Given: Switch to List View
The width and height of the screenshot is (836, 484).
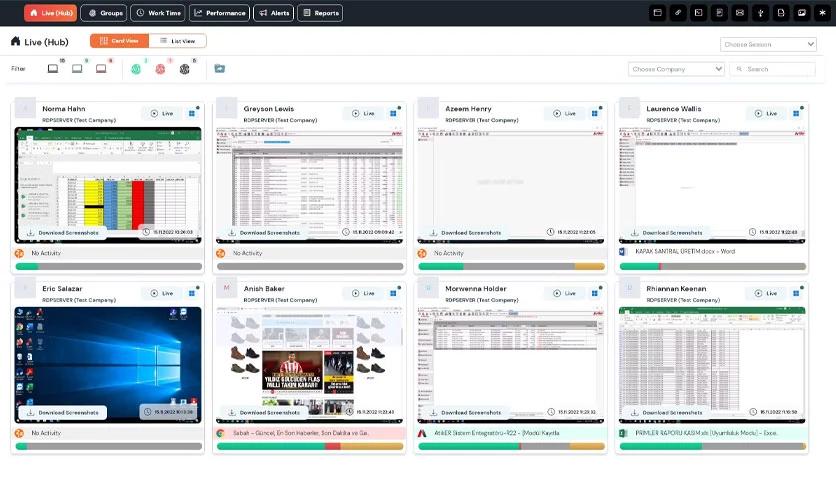Looking at the screenshot, I should (x=178, y=41).
